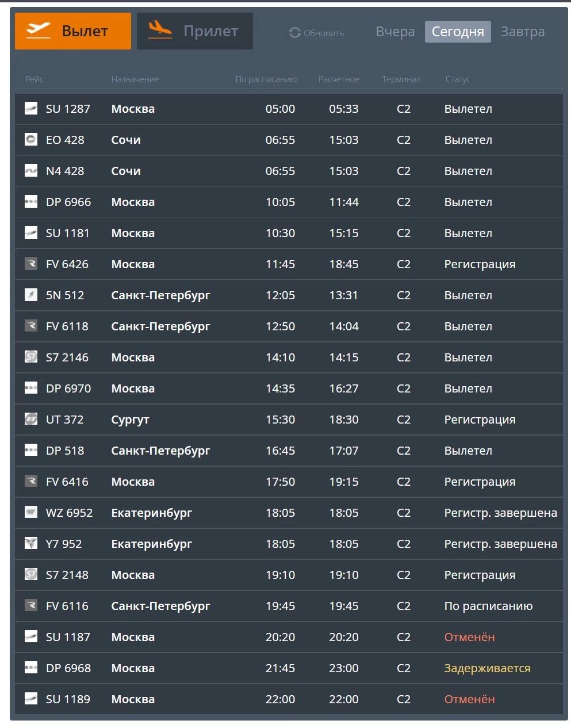571x728 pixels.
Task: Switch to the Вылет departures tab
Action: (x=73, y=31)
